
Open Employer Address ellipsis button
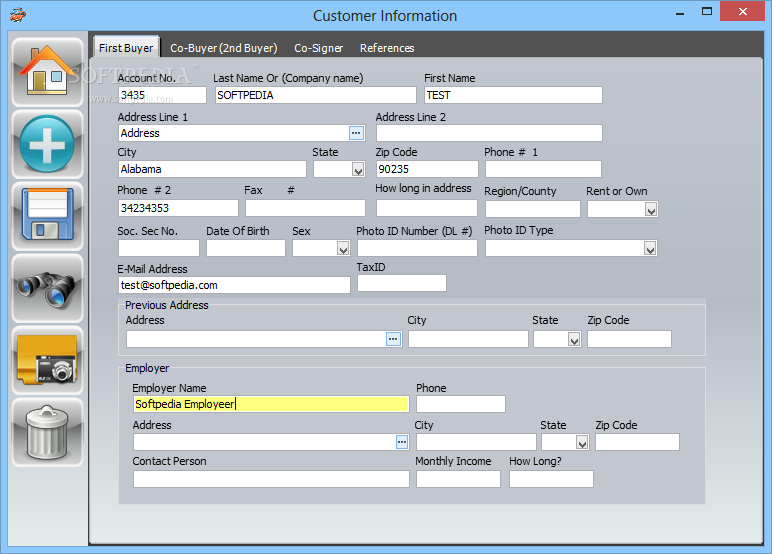coord(402,442)
